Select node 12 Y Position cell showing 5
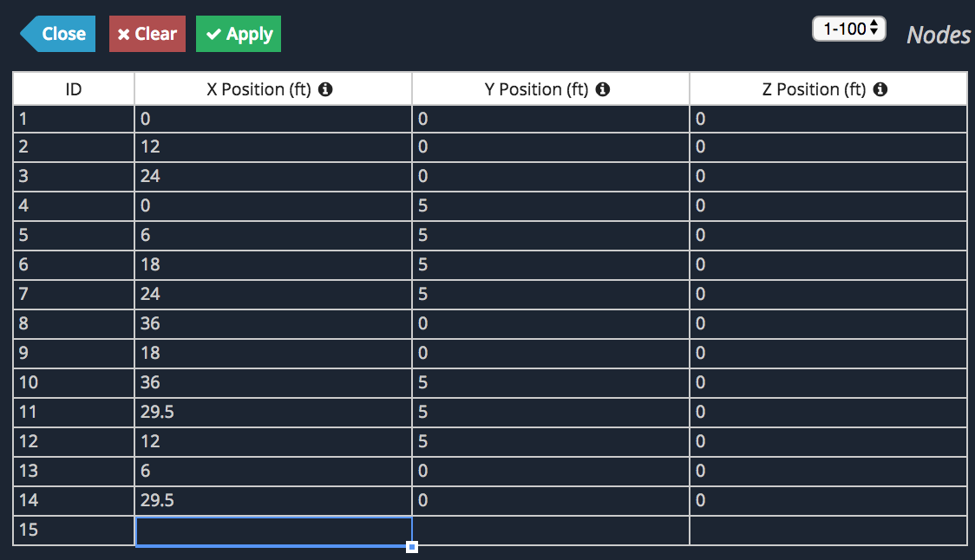The height and width of the screenshot is (560, 975). click(x=550, y=441)
